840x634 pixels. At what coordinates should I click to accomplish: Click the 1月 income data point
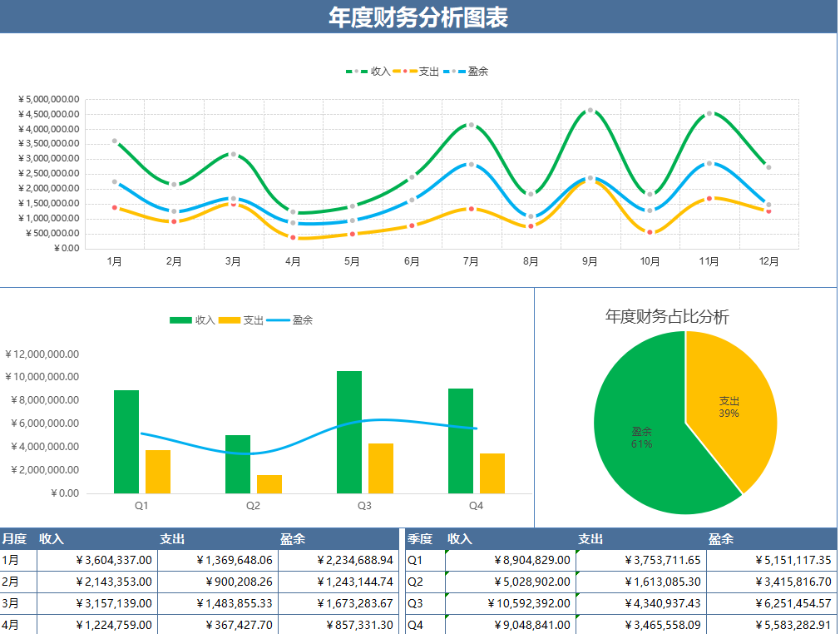click(x=115, y=141)
